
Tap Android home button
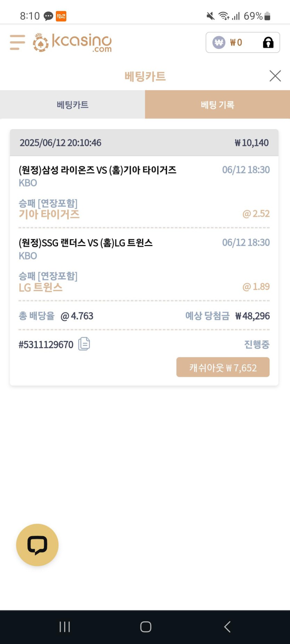click(x=146, y=627)
